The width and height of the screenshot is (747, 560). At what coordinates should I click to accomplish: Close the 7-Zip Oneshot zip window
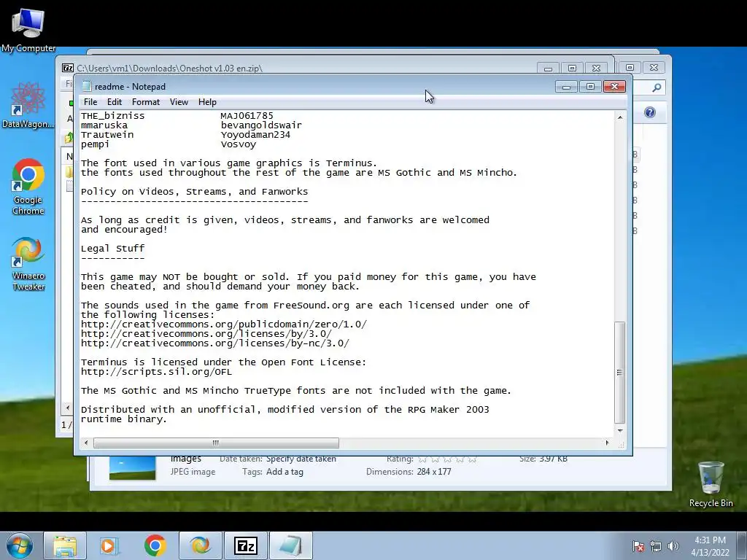(x=596, y=69)
